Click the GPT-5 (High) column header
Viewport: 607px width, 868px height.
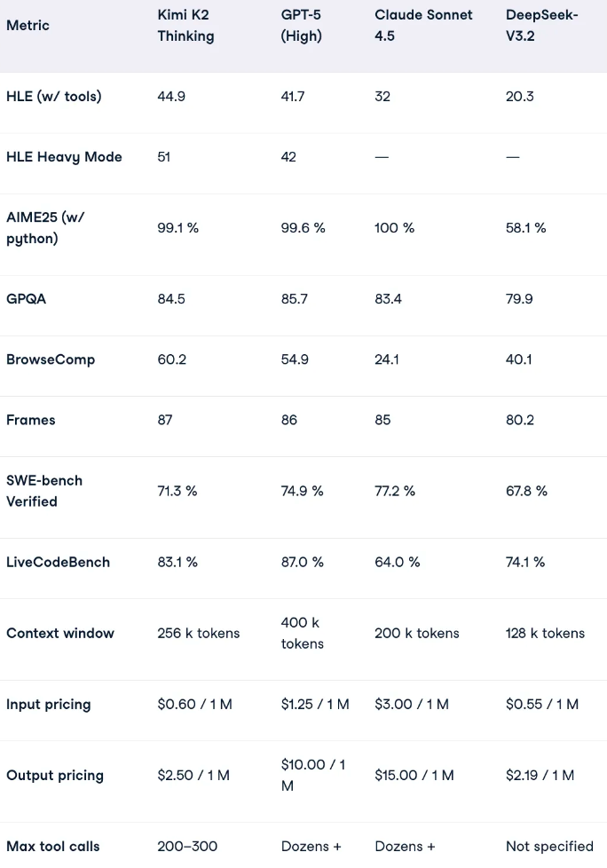(301, 26)
